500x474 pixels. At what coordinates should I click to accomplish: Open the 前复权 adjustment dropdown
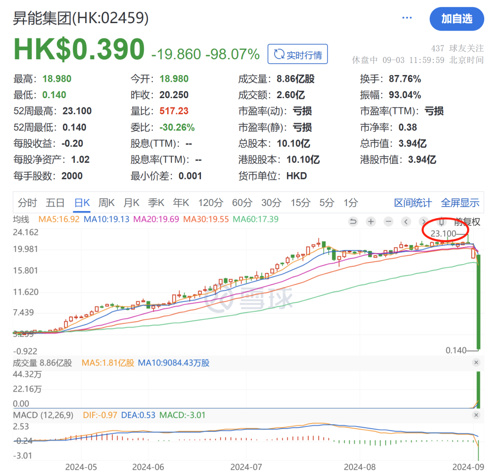coord(467,222)
